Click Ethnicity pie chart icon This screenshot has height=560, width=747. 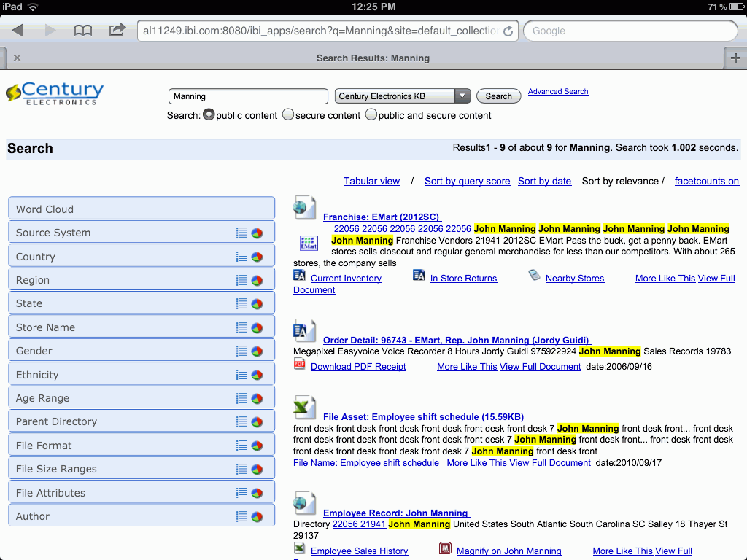click(258, 375)
